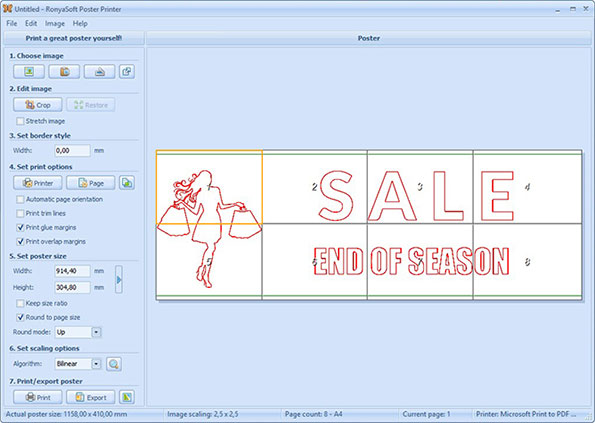Open the Algorithm dropdown list

click(x=96, y=364)
